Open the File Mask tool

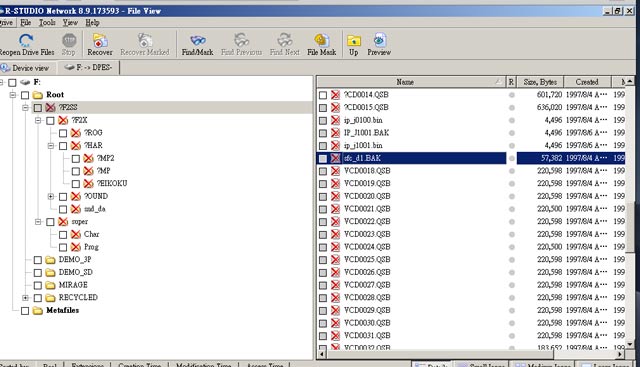tap(322, 40)
